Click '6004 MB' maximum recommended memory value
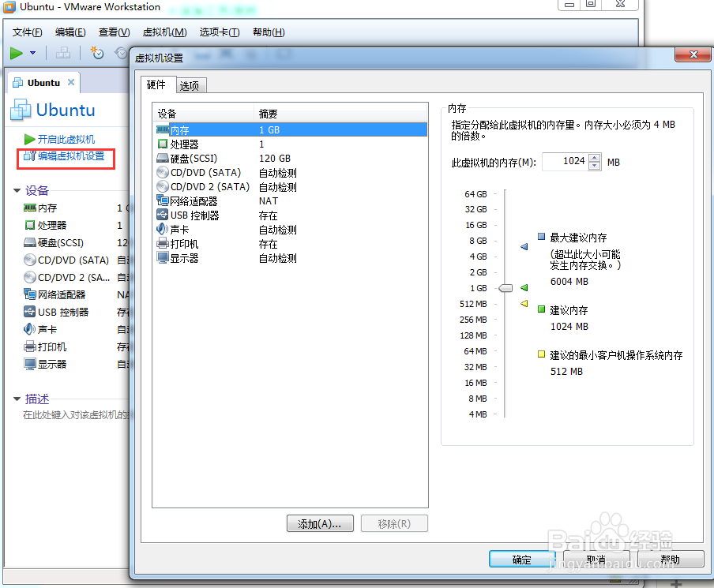The height and width of the screenshot is (588, 714). click(569, 281)
